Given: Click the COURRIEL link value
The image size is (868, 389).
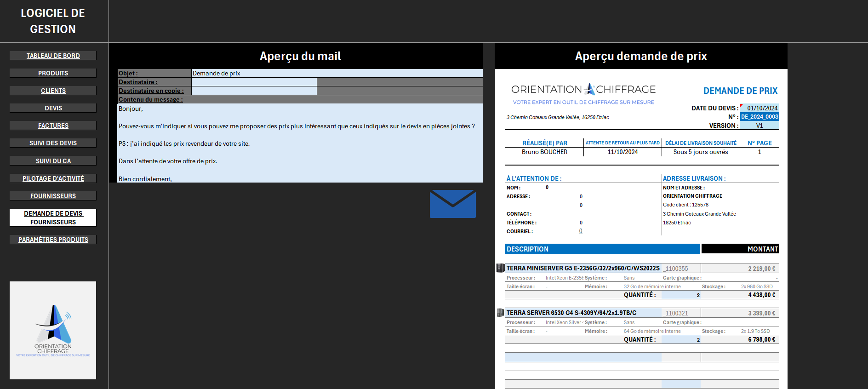Looking at the screenshot, I should (581, 231).
